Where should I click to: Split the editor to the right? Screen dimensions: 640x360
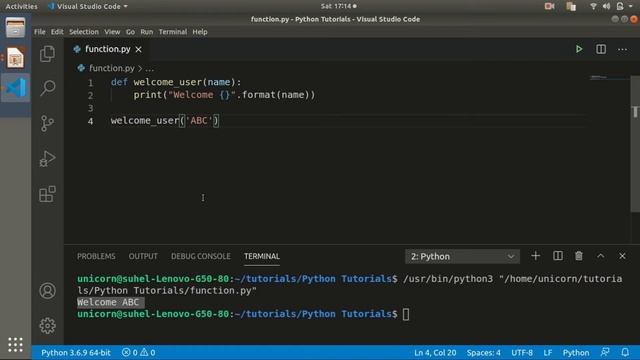click(601, 49)
